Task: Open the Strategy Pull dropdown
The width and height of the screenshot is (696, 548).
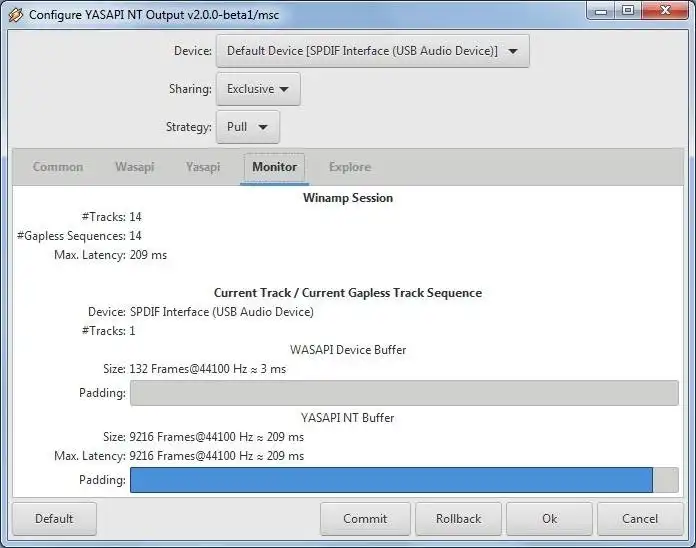Action: 247,127
